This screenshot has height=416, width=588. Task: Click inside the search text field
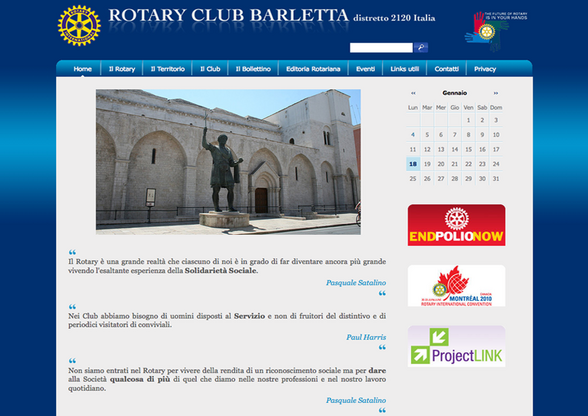coord(381,48)
